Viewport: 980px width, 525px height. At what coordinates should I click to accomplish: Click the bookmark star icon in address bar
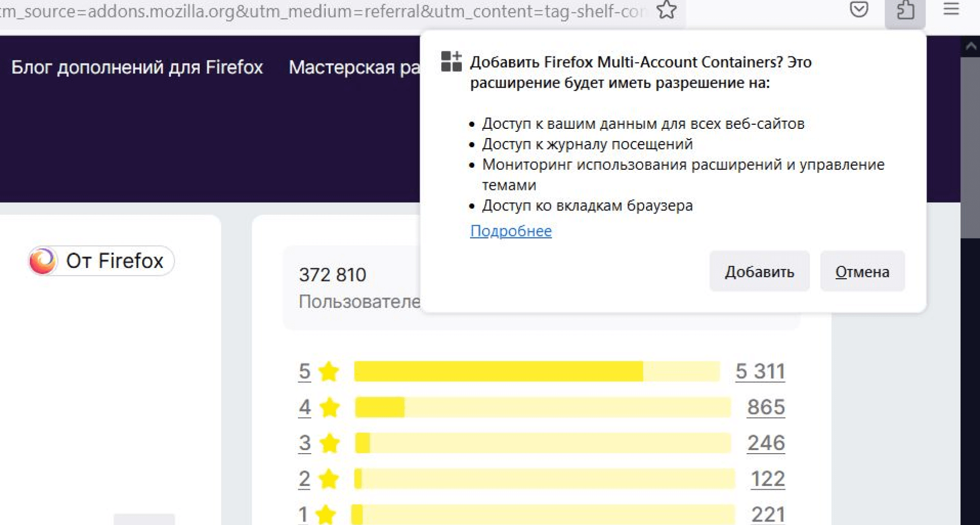[x=666, y=10]
